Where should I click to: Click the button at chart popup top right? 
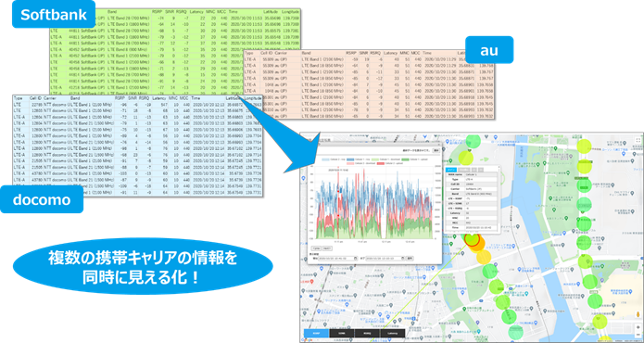coord(436,150)
